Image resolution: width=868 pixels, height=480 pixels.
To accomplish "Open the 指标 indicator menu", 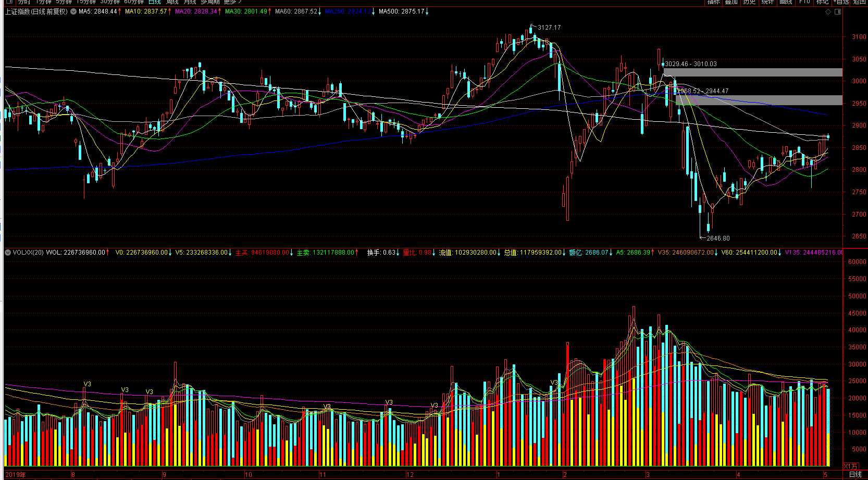I will 713,2.
